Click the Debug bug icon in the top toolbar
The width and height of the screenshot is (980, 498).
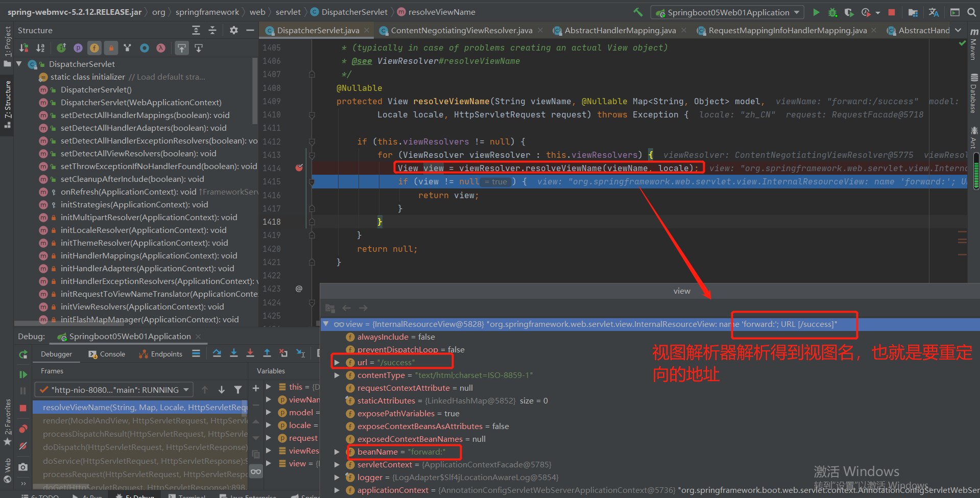pyautogui.click(x=832, y=12)
